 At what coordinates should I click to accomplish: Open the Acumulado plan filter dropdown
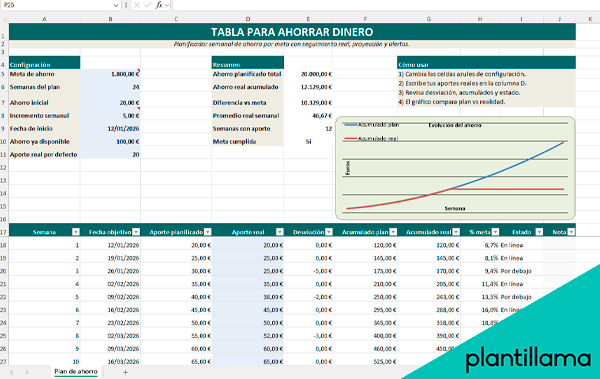tap(393, 232)
